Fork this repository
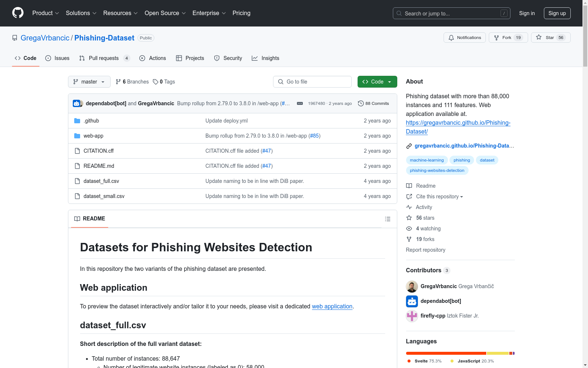The image size is (588, 368). [x=508, y=38]
